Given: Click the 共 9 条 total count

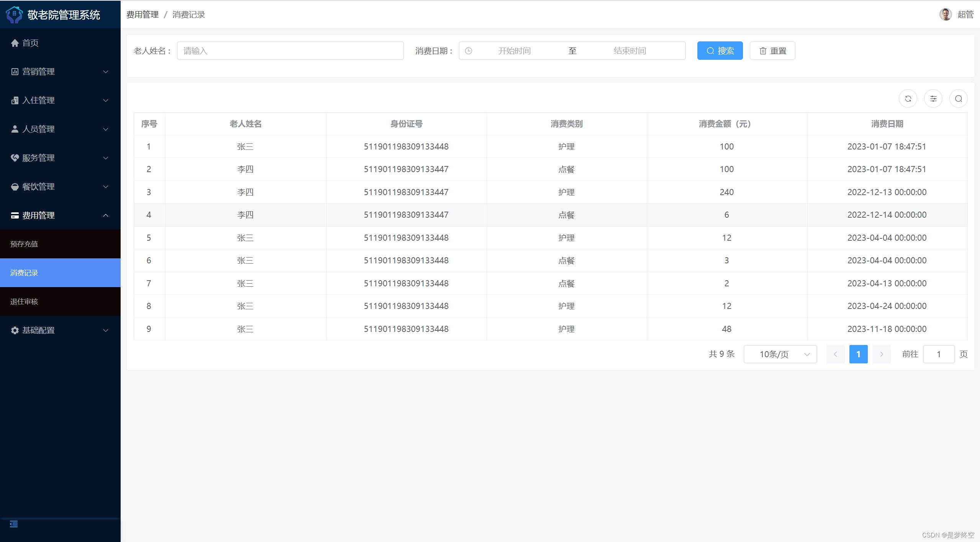Looking at the screenshot, I should 722,354.
